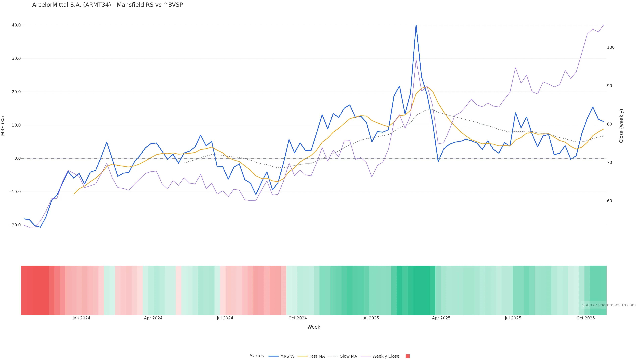Click the ArcelorMittal Mansfield RS chart title

[108, 5]
